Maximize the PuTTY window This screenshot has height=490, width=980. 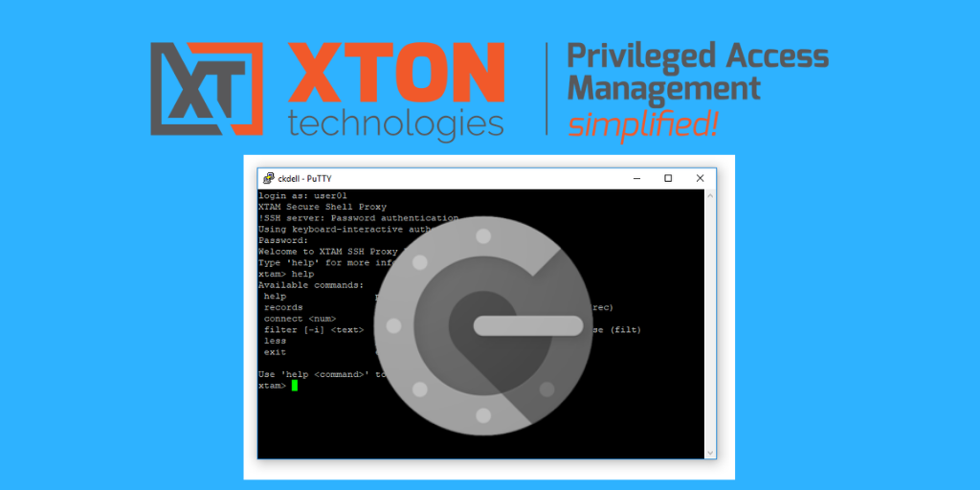tap(668, 178)
